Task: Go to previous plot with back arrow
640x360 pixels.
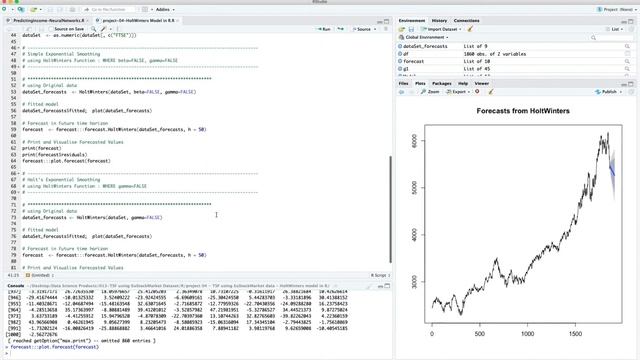Action: click(402, 92)
